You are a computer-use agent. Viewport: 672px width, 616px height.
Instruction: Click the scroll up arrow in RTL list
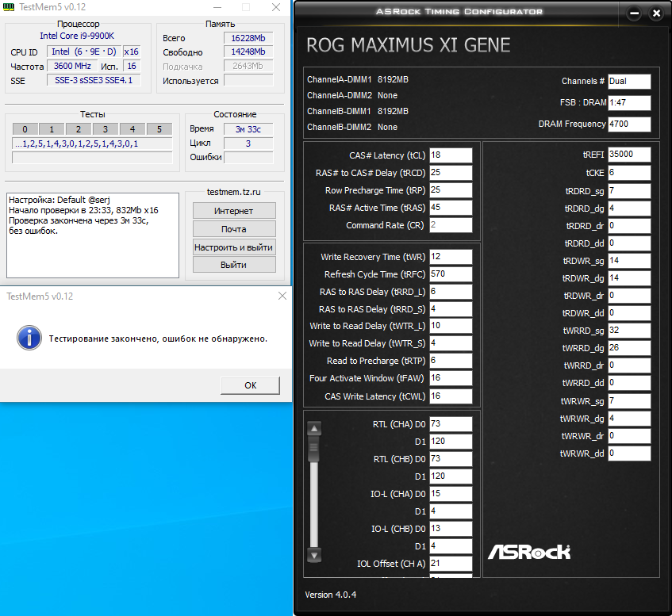point(314,428)
